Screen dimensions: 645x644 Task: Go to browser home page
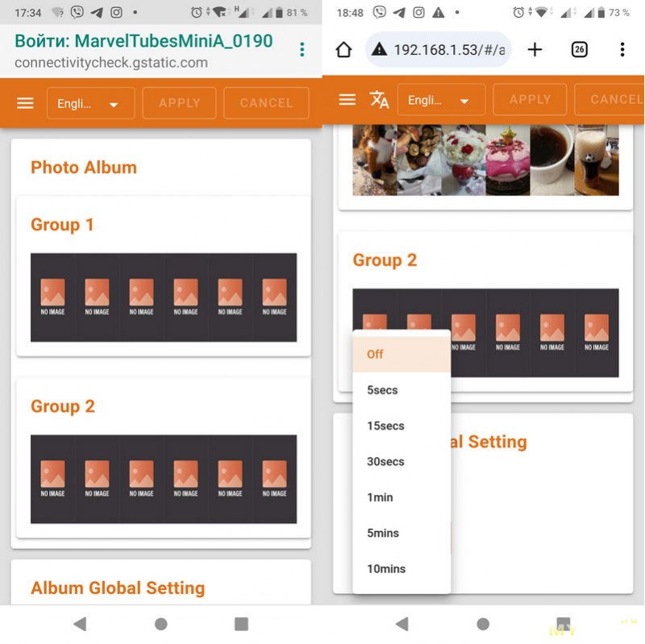[x=343, y=50]
